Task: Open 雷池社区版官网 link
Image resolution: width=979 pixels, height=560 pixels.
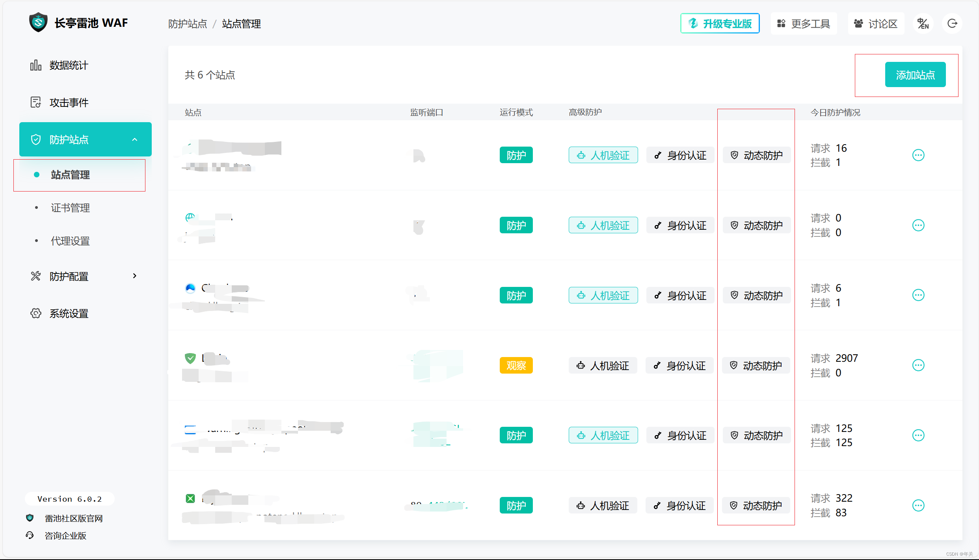Action: point(73,519)
